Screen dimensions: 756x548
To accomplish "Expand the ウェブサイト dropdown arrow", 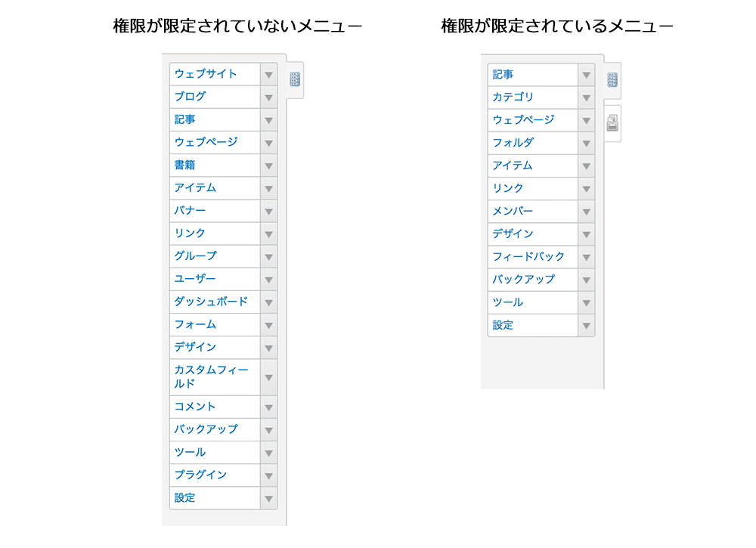I will click(269, 74).
